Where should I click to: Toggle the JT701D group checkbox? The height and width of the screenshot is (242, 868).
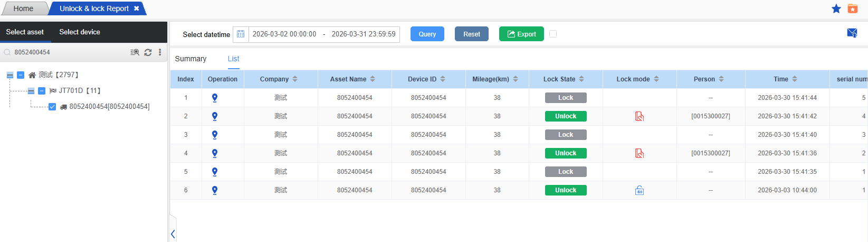[42, 91]
